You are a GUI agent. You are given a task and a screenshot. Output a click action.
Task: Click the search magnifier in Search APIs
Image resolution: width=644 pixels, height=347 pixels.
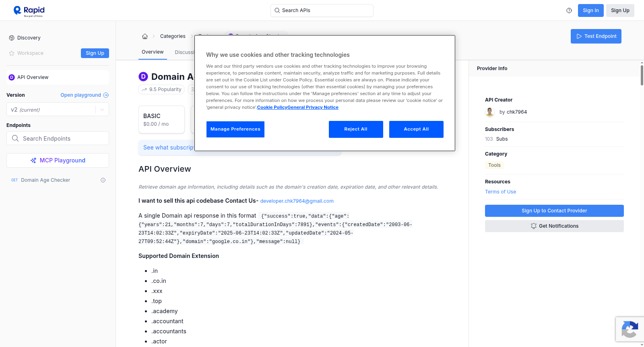(x=277, y=10)
